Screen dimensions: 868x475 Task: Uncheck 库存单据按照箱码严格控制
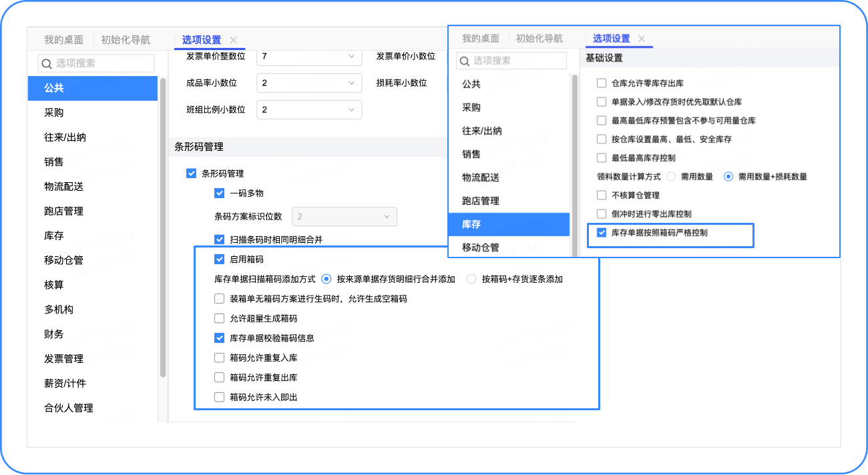tap(602, 233)
